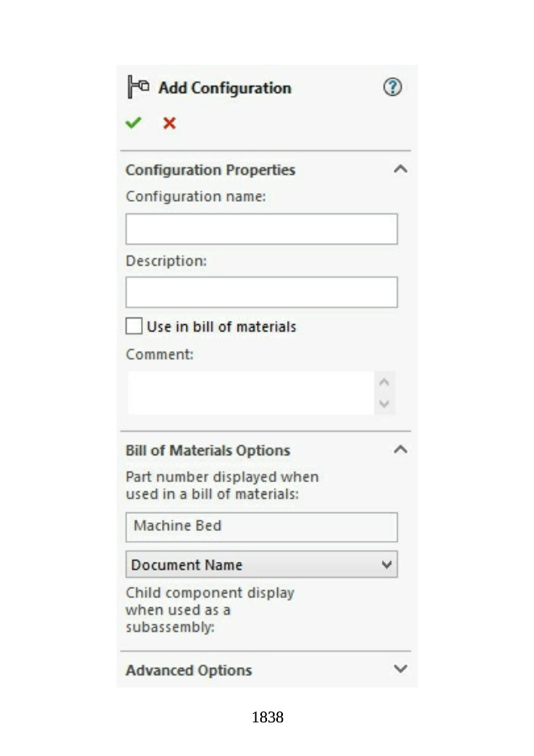Click the Advanced Options heading label
Viewport: 534px width, 756px height.
(188, 670)
